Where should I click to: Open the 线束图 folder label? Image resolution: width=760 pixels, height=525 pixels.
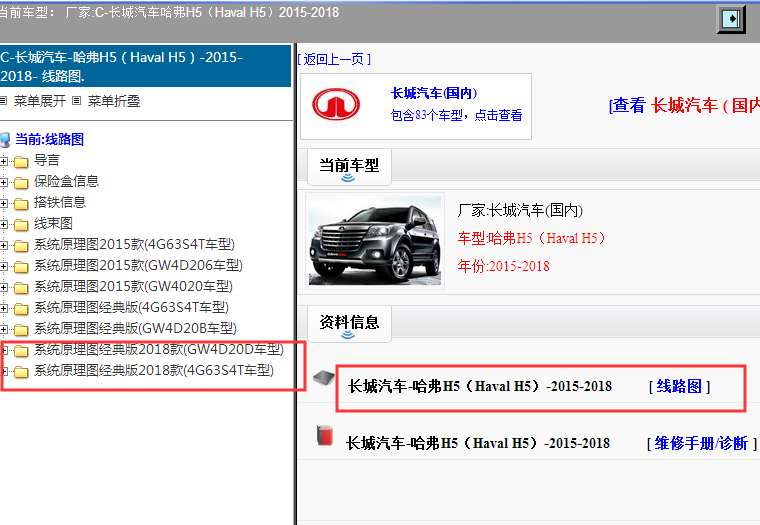tap(53, 223)
